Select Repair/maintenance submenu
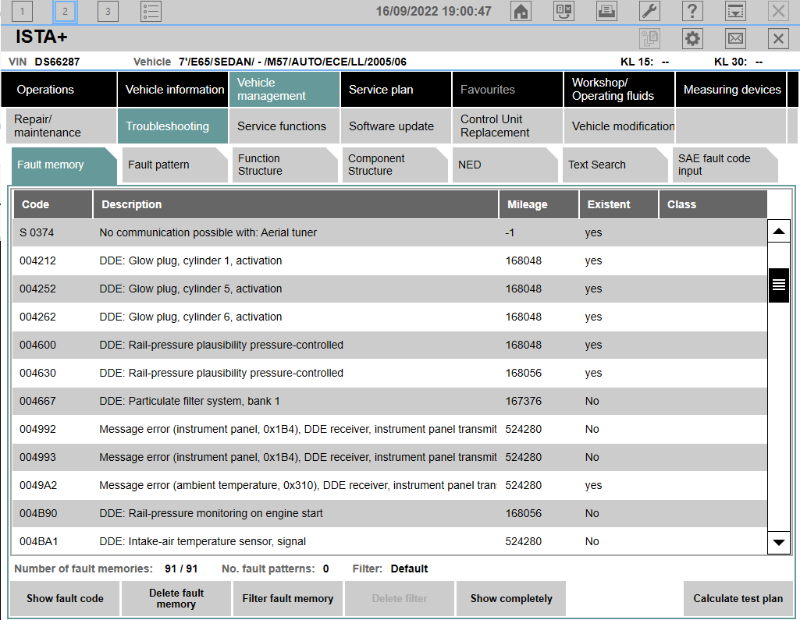Image resolution: width=800 pixels, height=620 pixels. pos(61,126)
